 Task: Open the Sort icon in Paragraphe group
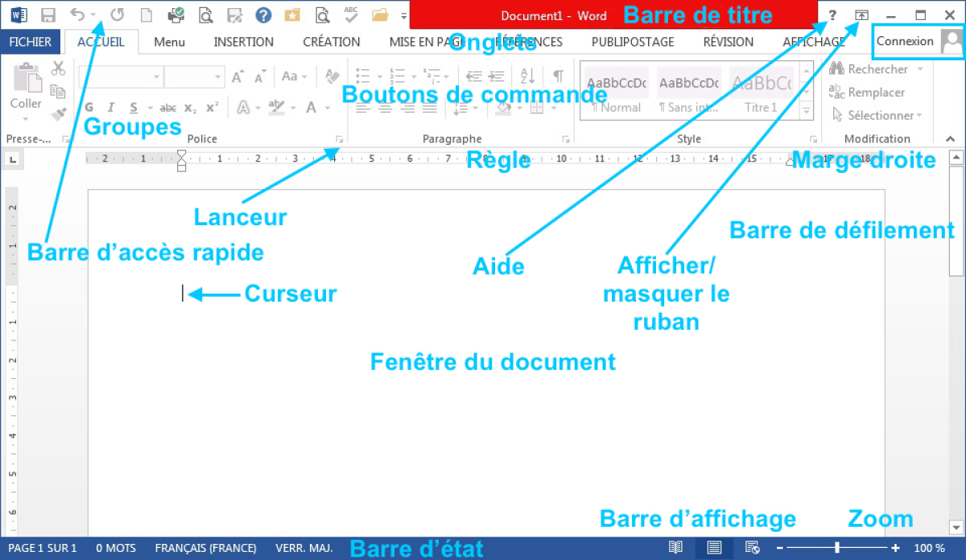527,76
